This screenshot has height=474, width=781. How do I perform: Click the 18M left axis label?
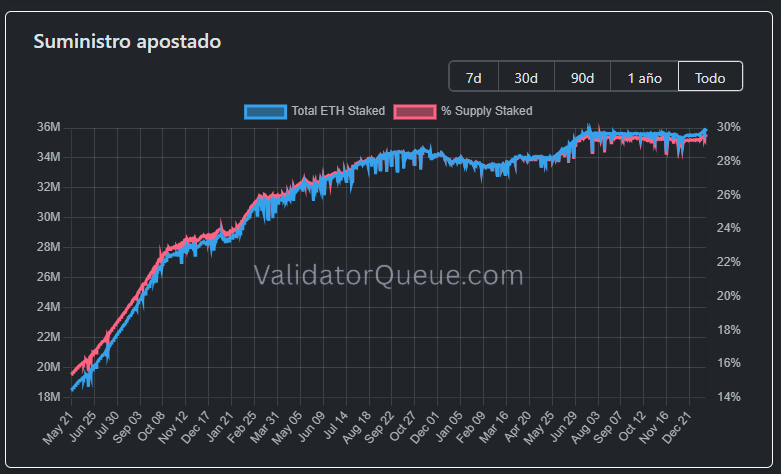pyautogui.click(x=49, y=397)
